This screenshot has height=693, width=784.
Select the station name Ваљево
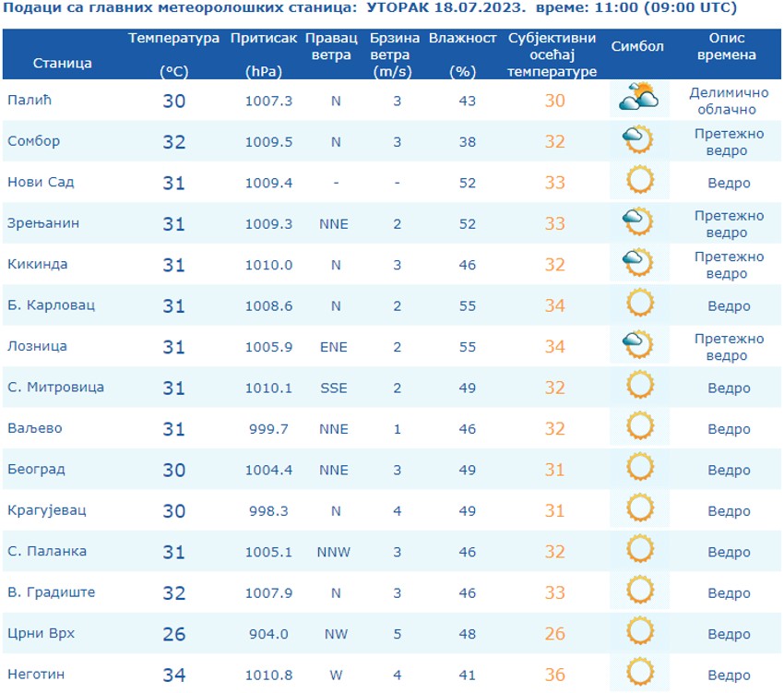[x=34, y=428]
